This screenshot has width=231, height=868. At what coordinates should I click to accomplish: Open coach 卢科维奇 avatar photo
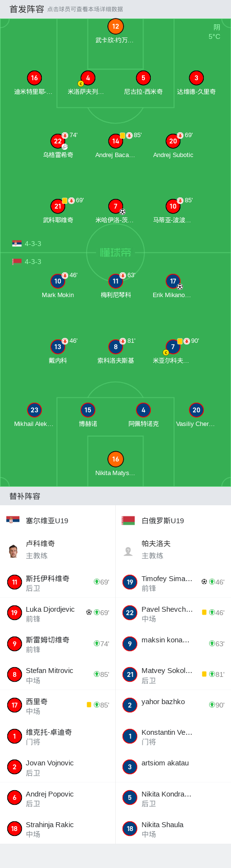(13, 551)
